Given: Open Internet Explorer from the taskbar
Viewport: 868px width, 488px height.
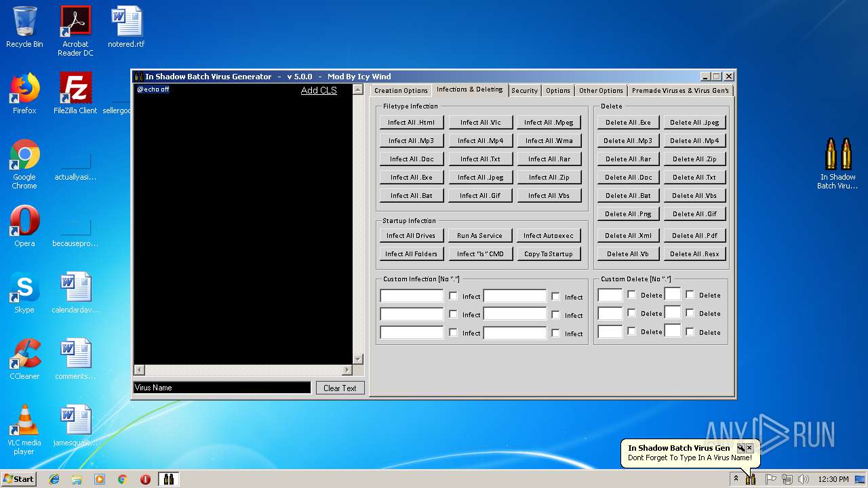Looking at the screenshot, I should point(54,479).
